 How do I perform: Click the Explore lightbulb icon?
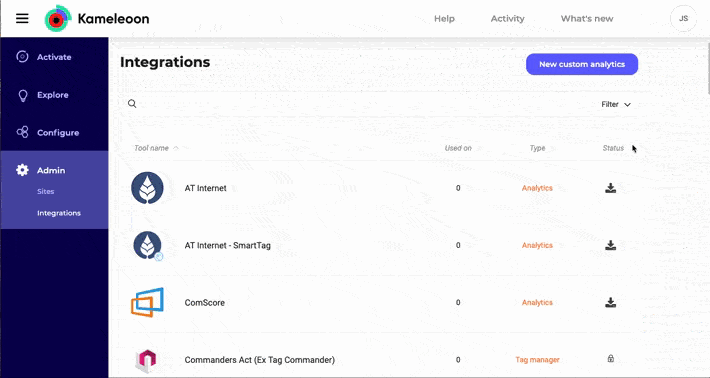(22, 95)
